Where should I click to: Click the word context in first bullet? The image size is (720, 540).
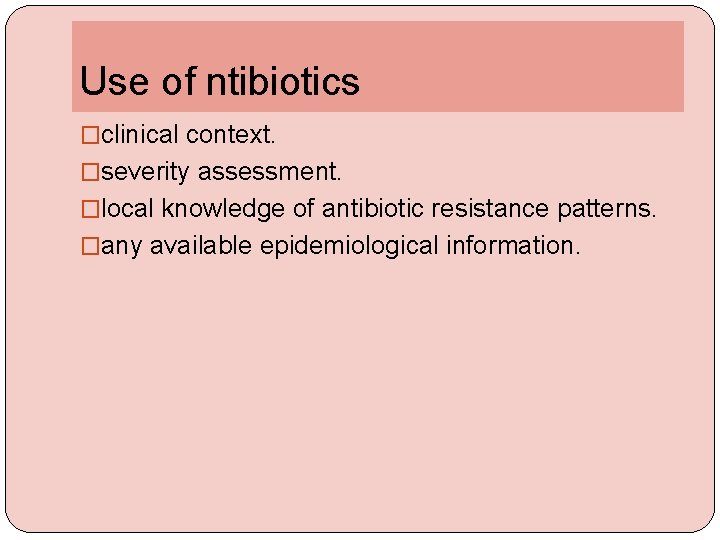[x=238, y=135]
